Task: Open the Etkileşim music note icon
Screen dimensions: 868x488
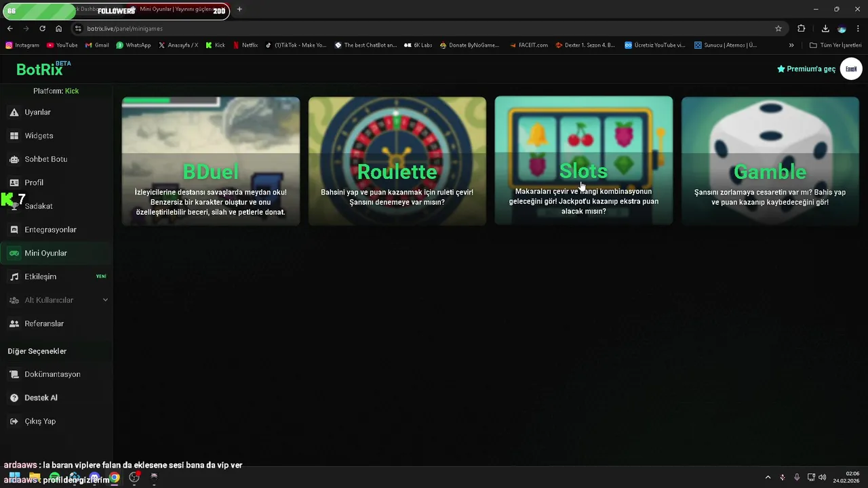Action: point(14,277)
